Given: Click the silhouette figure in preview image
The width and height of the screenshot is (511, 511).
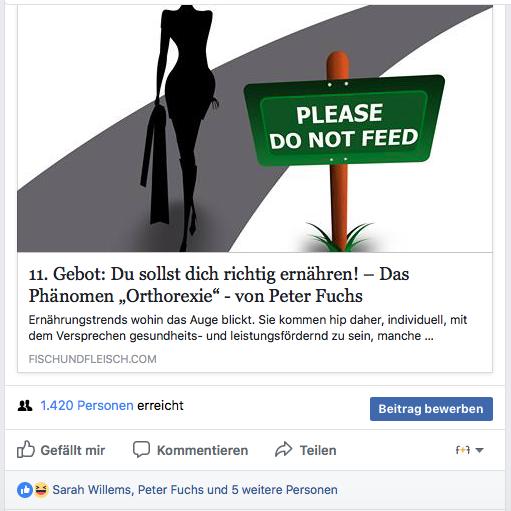Looking at the screenshot, I should tap(180, 128).
